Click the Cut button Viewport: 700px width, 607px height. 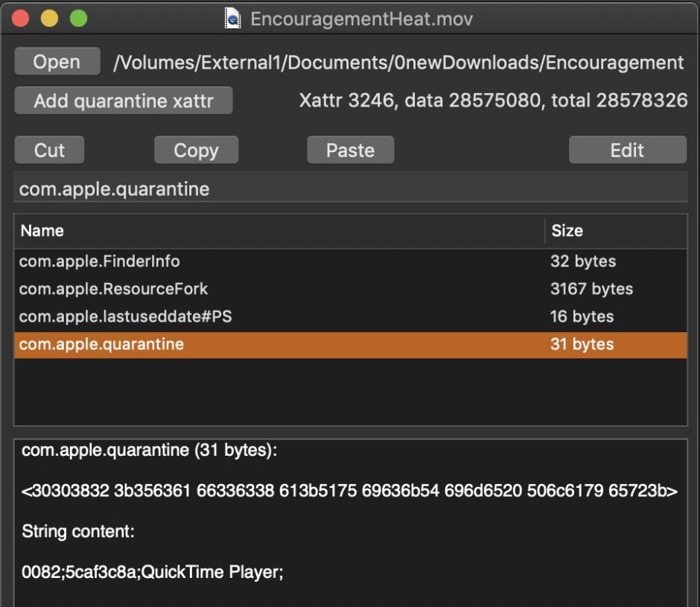(48, 150)
